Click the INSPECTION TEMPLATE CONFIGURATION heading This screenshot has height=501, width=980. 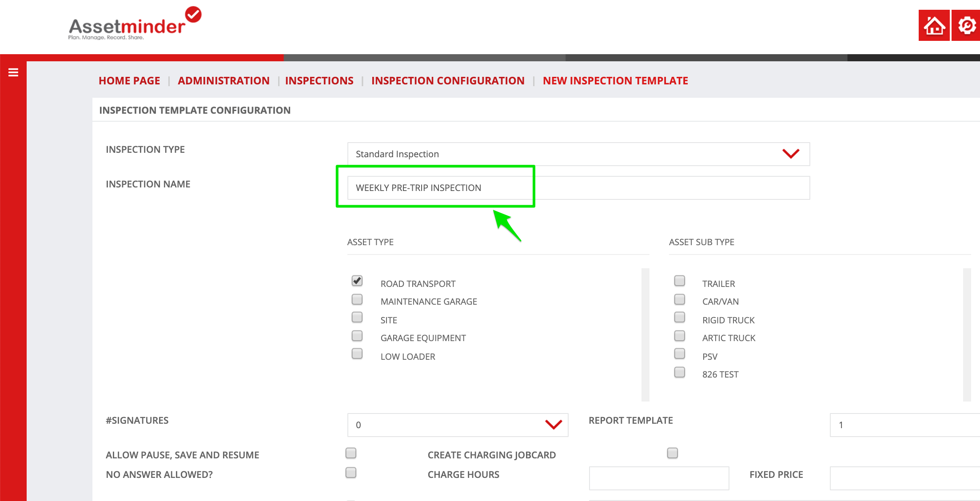point(195,110)
